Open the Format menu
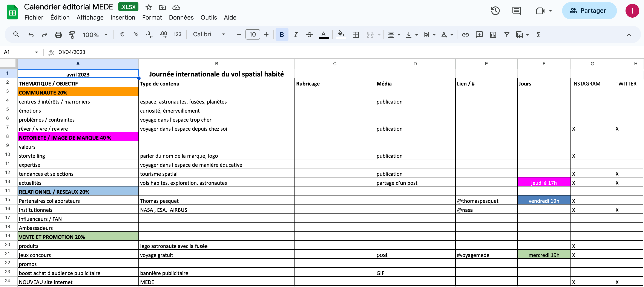644x287 pixels. click(x=152, y=17)
